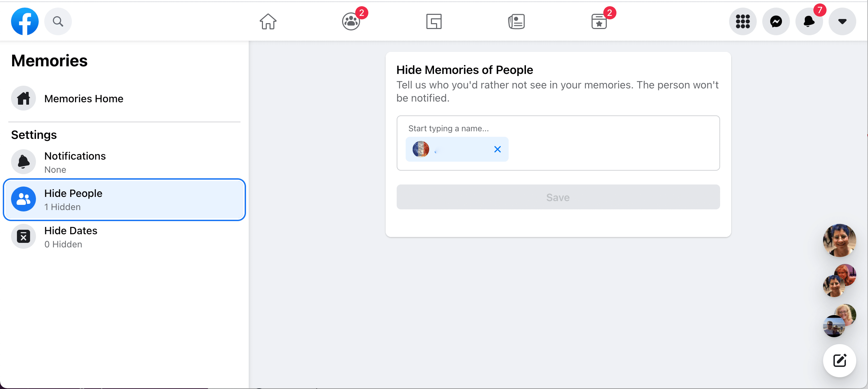This screenshot has height=389, width=868.
Task: Open the Hide Dates settings item
Action: pyautogui.click(x=71, y=237)
